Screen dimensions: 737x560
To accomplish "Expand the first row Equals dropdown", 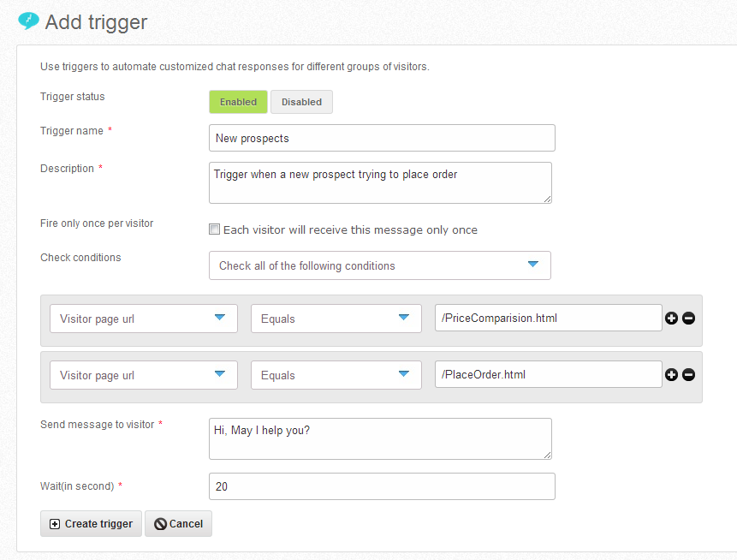I will 336,319.
